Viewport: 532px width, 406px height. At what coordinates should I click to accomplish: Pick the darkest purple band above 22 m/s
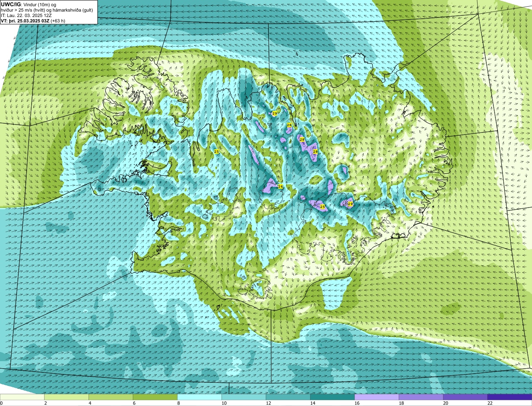(510, 397)
